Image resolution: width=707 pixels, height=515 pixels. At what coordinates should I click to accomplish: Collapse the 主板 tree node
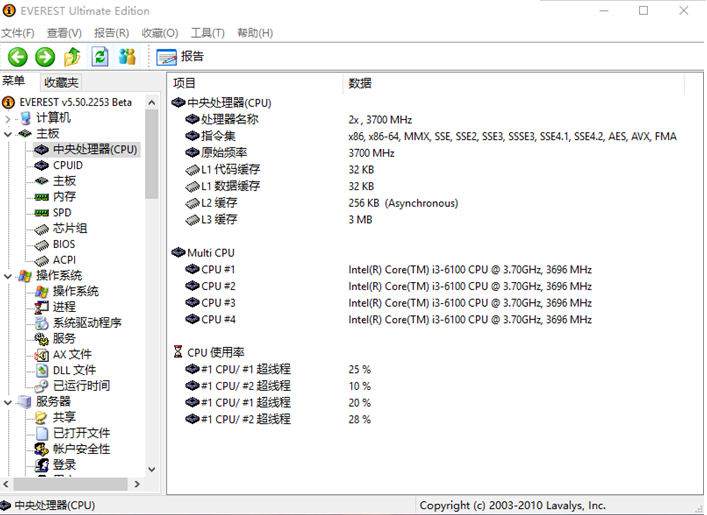(x=9, y=134)
